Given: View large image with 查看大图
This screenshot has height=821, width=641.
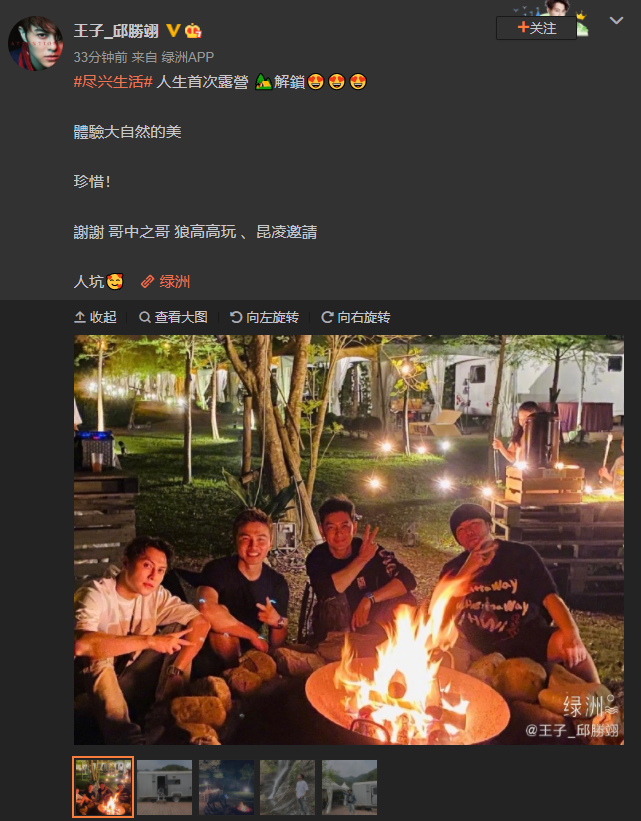Looking at the screenshot, I should (173, 317).
